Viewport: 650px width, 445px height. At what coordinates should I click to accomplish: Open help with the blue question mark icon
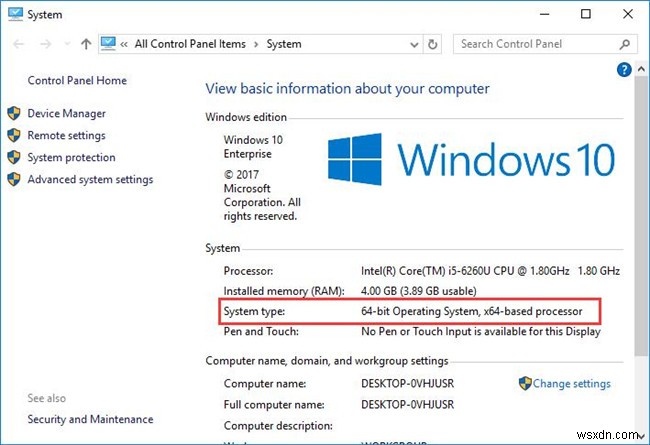pyautogui.click(x=625, y=69)
